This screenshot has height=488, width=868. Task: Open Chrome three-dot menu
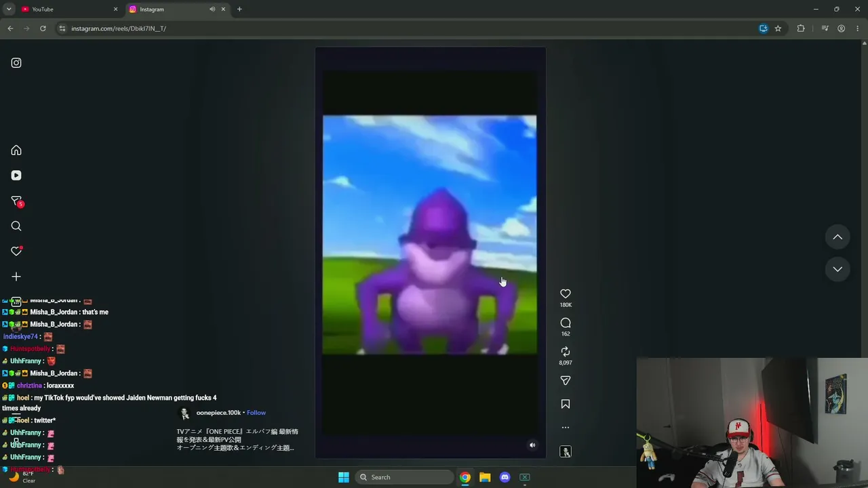(x=858, y=28)
